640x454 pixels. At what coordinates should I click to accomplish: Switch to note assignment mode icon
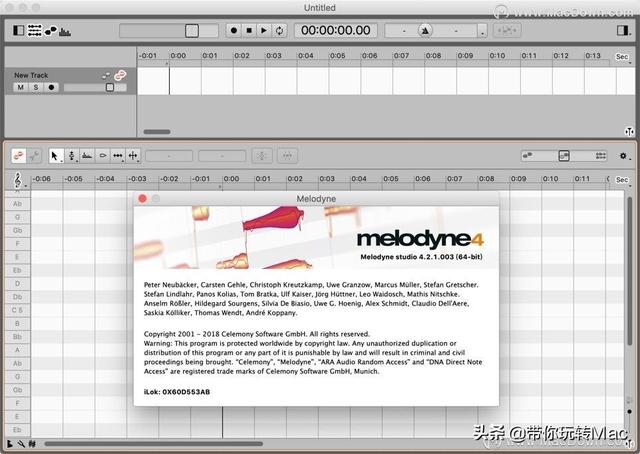34,156
